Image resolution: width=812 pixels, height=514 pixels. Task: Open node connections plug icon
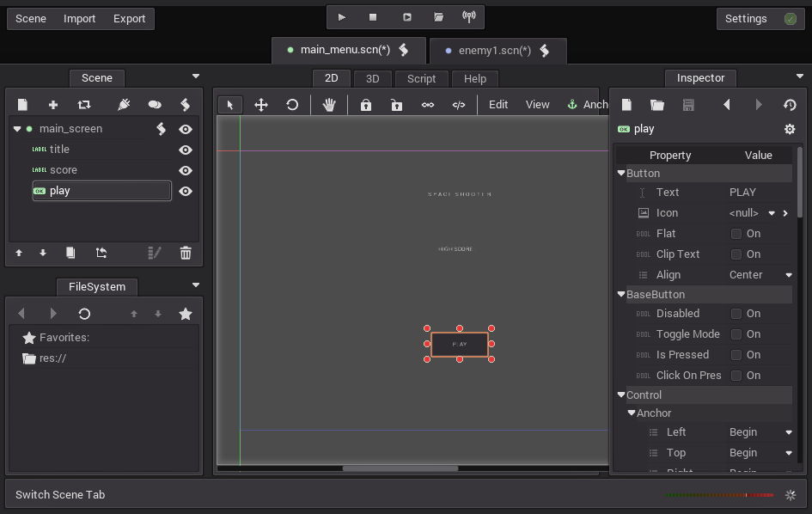[x=123, y=105]
